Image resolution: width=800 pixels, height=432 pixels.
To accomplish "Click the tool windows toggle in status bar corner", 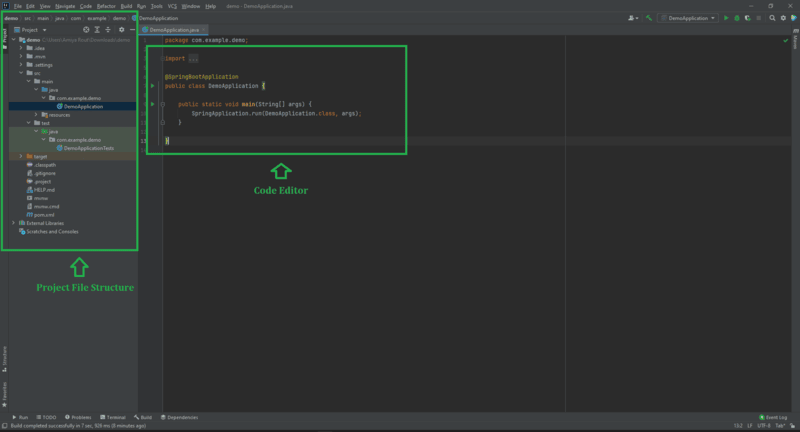I will 5,426.
